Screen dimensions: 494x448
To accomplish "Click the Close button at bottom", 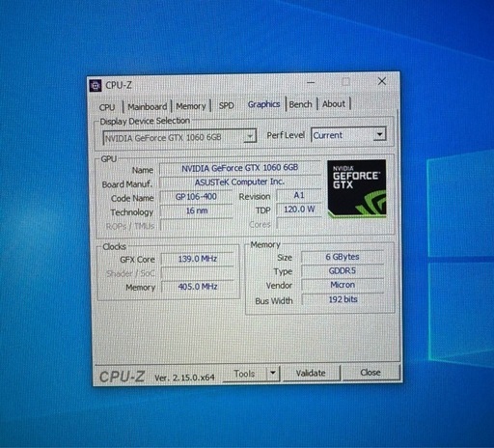I will point(370,373).
